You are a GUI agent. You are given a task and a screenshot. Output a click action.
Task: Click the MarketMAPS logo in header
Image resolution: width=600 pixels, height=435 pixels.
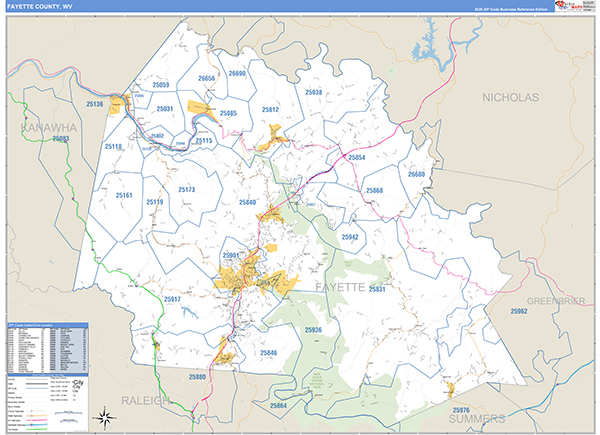point(568,6)
